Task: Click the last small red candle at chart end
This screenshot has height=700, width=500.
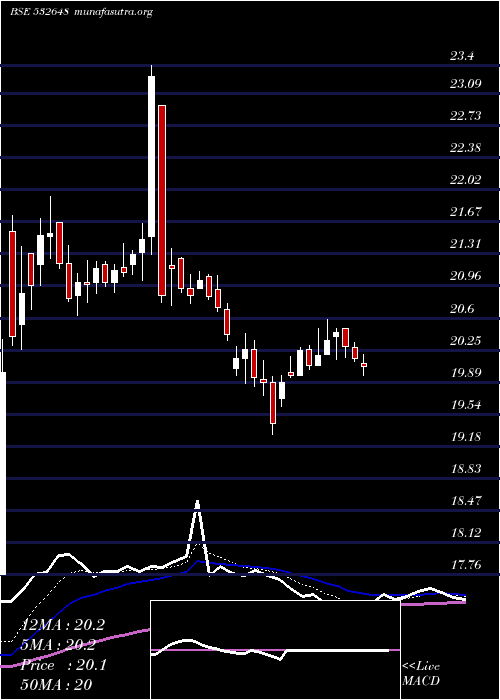Action: point(364,365)
